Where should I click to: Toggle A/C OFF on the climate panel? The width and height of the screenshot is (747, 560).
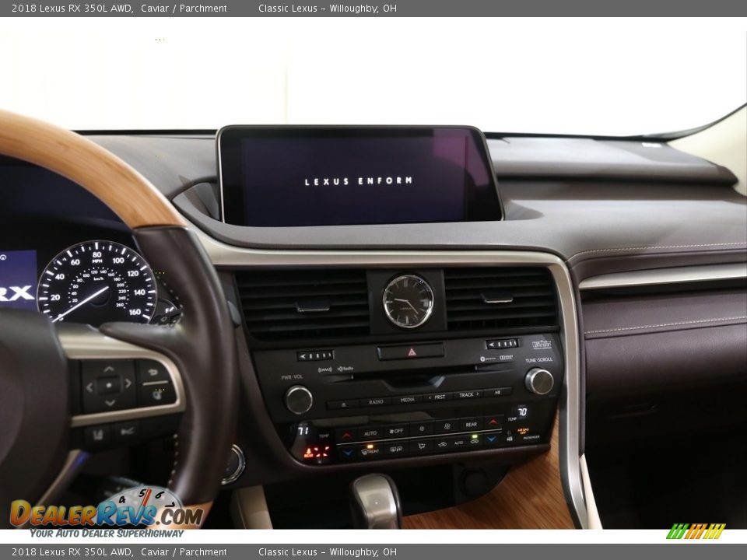[396, 431]
